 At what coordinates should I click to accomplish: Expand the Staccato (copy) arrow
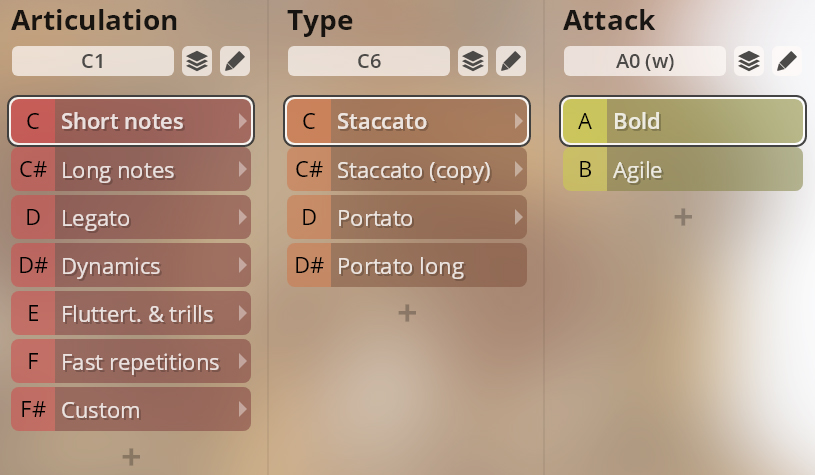pyautogui.click(x=518, y=170)
